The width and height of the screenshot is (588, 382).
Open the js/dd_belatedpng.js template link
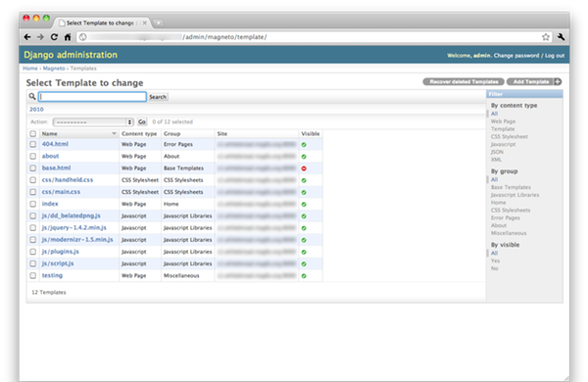point(71,215)
